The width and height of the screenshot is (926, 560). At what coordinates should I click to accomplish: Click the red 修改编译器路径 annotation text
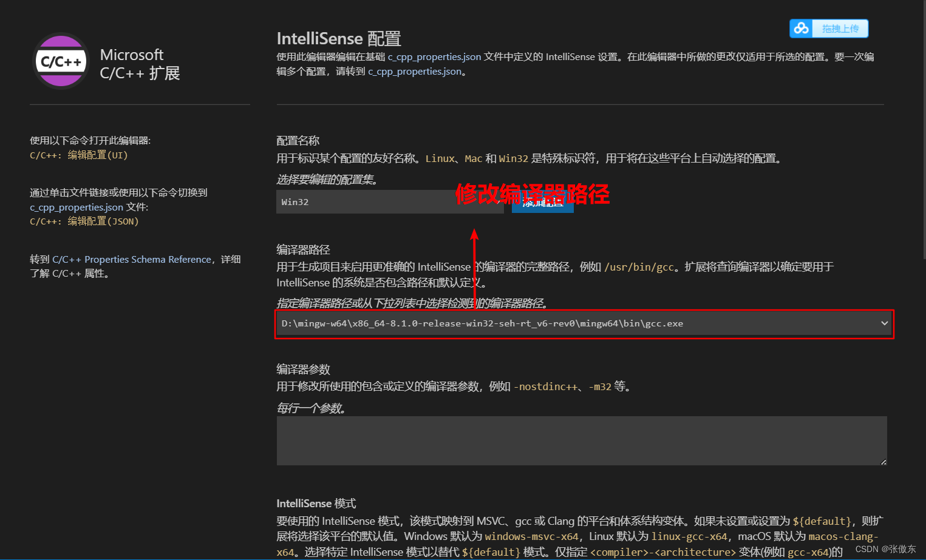click(533, 195)
